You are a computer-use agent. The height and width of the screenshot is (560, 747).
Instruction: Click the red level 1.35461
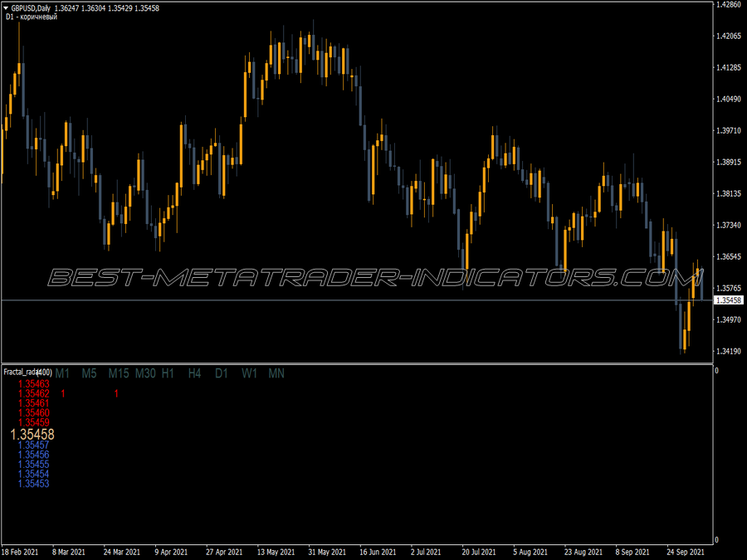coord(33,403)
